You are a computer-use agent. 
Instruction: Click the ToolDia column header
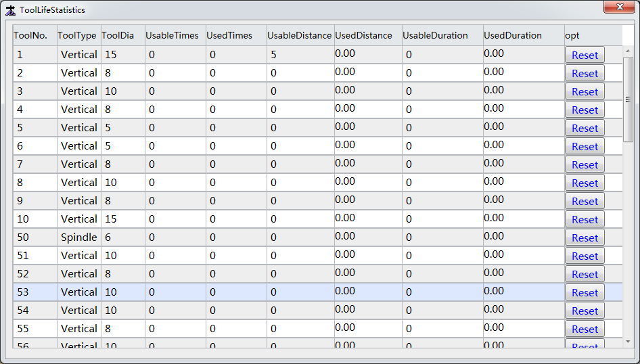[123, 35]
